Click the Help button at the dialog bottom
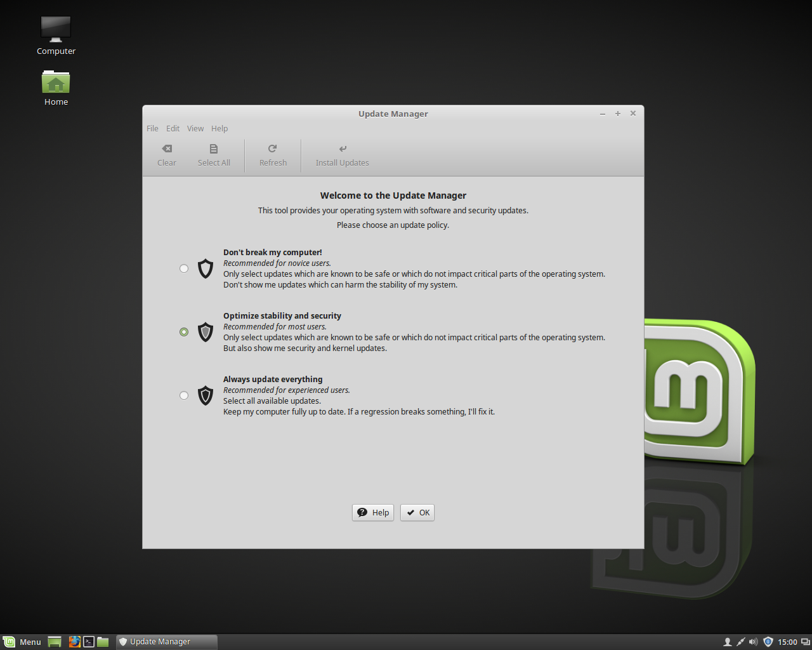Screen dimensions: 812x650 coord(373,512)
